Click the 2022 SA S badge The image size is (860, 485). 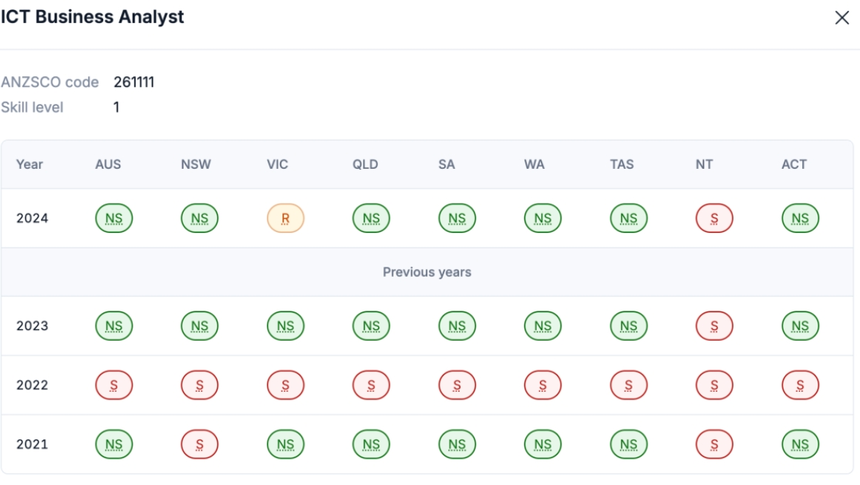457,385
